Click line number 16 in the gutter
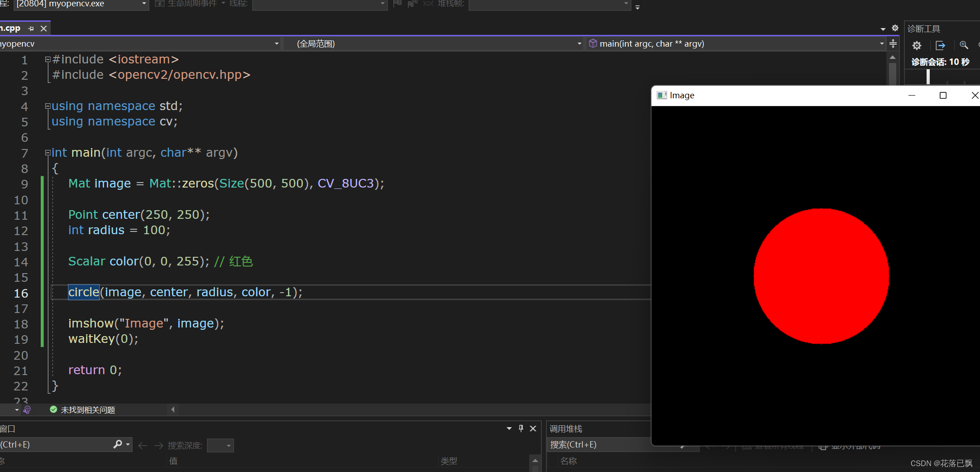Viewport: 980px width, 472px height. click(21, 293)
